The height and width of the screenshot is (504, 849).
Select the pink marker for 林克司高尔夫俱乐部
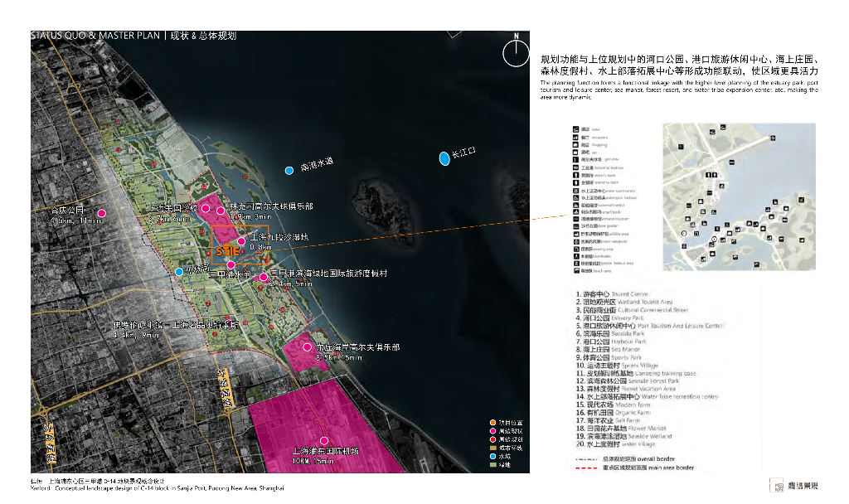(x=221, y=211)
